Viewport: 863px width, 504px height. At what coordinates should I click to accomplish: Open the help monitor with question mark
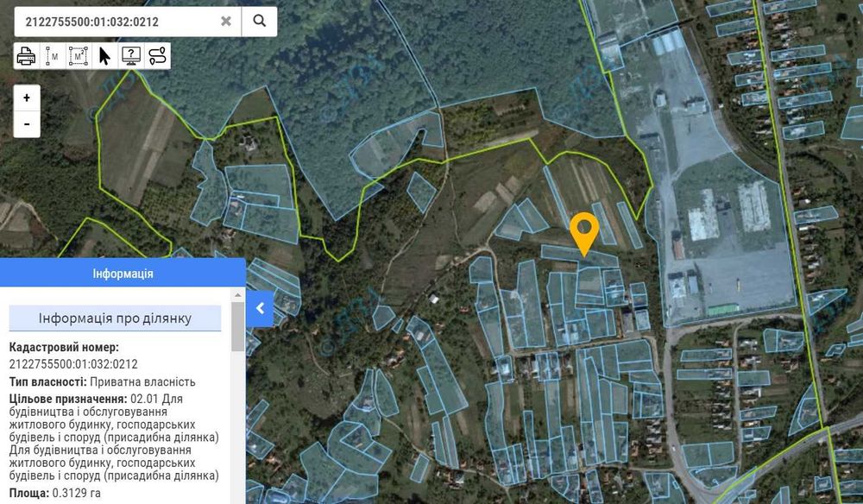click(x=131, y=56)
